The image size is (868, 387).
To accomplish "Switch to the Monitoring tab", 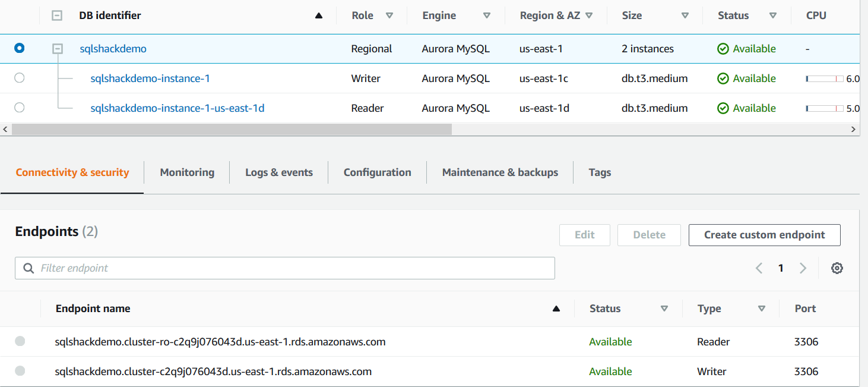I will tap(187, 172).
